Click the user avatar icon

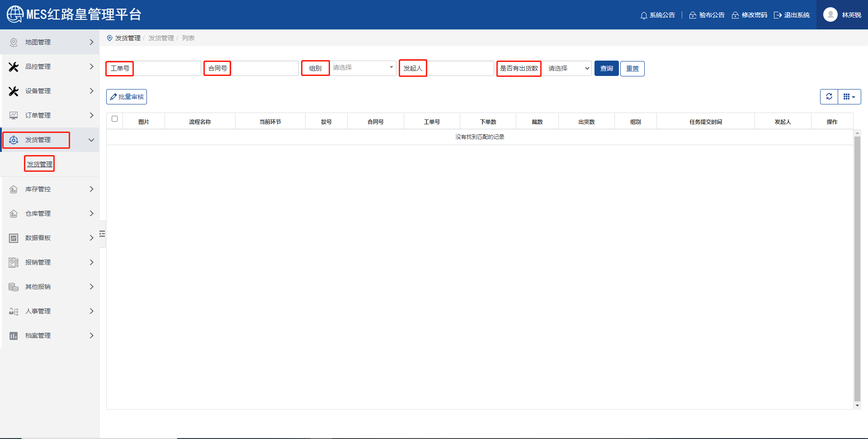pyautogui.click(x=830, y=15)
